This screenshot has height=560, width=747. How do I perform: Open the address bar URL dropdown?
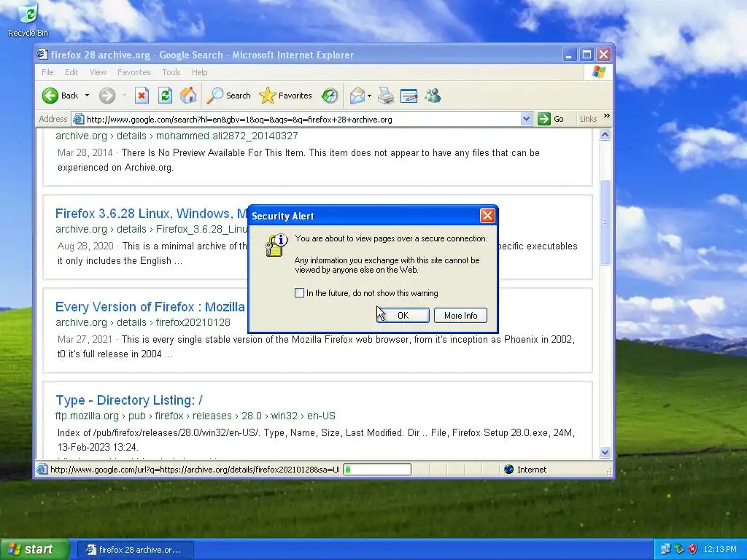526,119
